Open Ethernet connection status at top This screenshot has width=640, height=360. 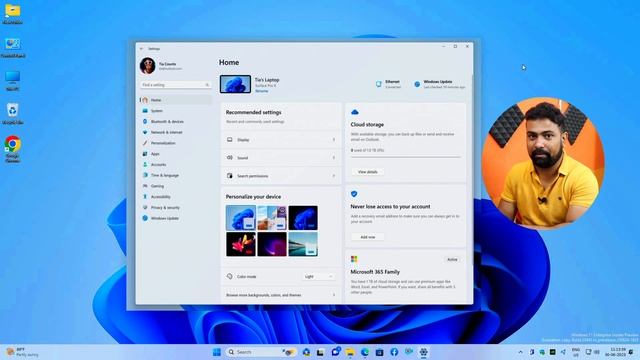pos(388,84)
